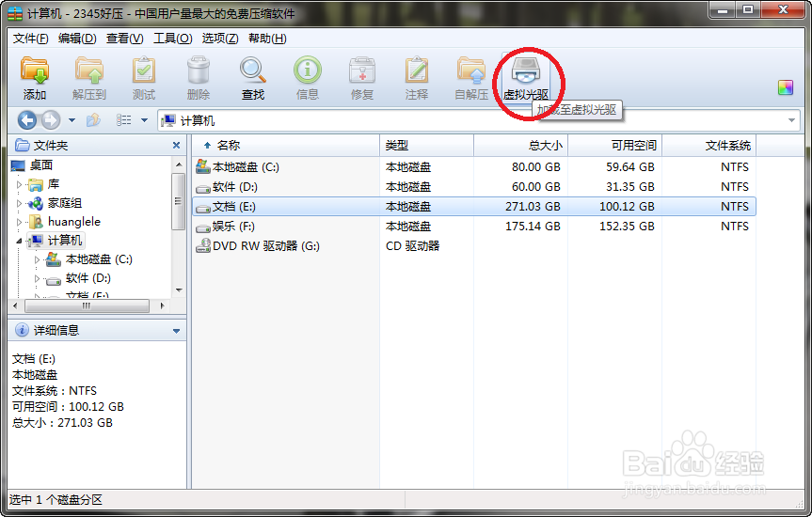Click the forward navigation arrow
This screenshot has width=812, height=517.
[50, 120]
